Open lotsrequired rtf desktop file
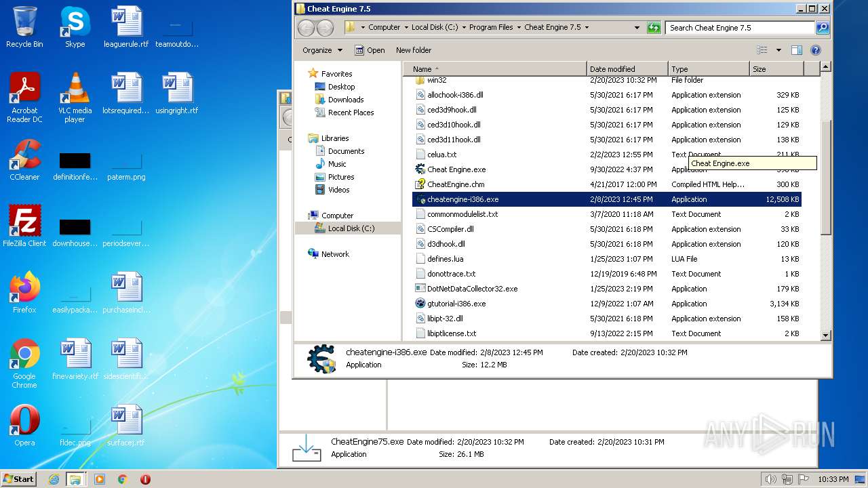The image size is (868, 488). 126,94
